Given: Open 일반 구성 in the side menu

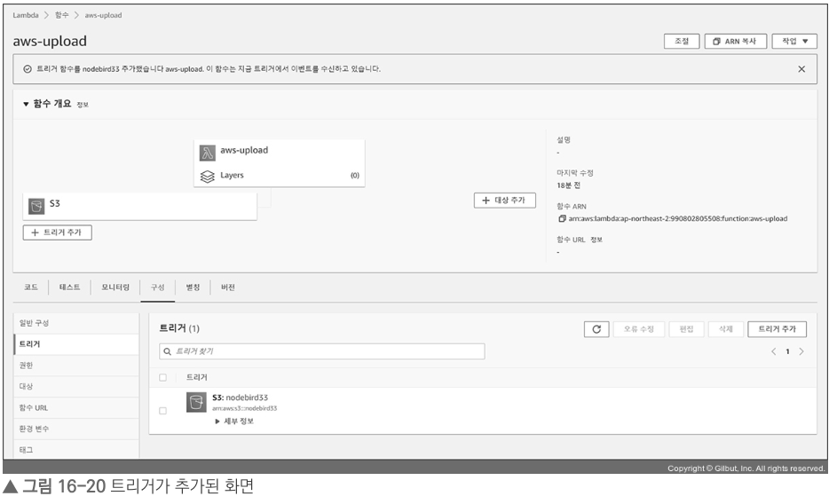Looking at the screenshot, I should click(76, 323).
